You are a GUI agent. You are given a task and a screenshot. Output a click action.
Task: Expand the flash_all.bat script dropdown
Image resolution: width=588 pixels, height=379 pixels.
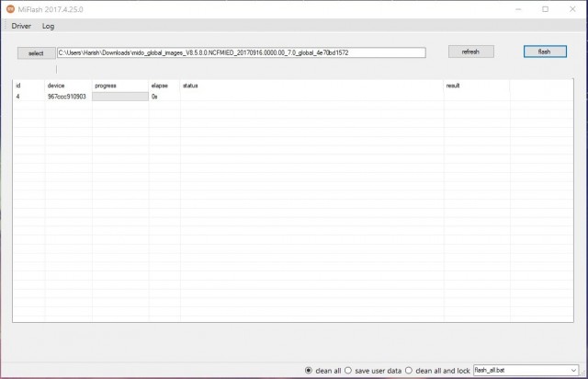coord(526,370)
